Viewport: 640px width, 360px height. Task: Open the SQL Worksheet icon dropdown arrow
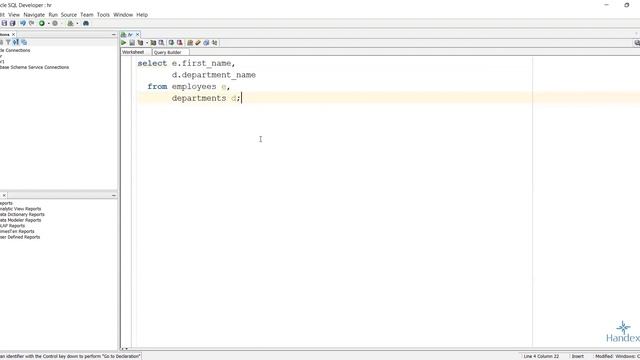(x=78, y=23)
